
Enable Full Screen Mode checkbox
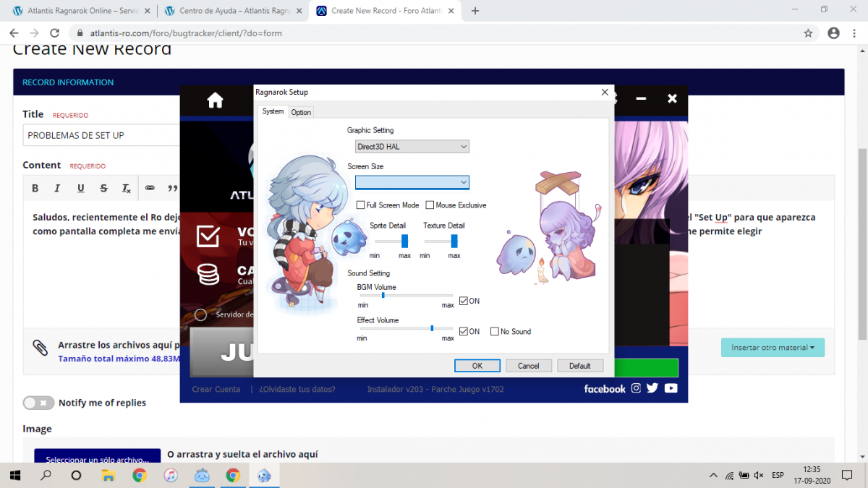[361, 205]
